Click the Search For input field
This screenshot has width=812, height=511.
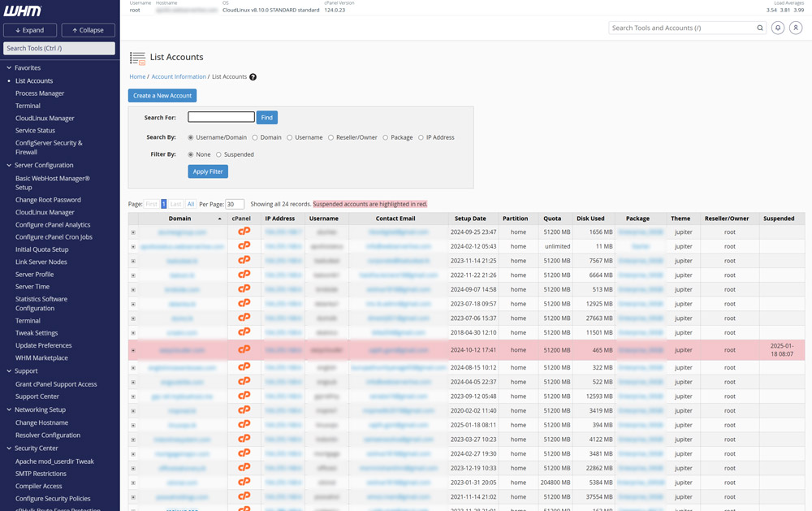click(x=221, y=117)
